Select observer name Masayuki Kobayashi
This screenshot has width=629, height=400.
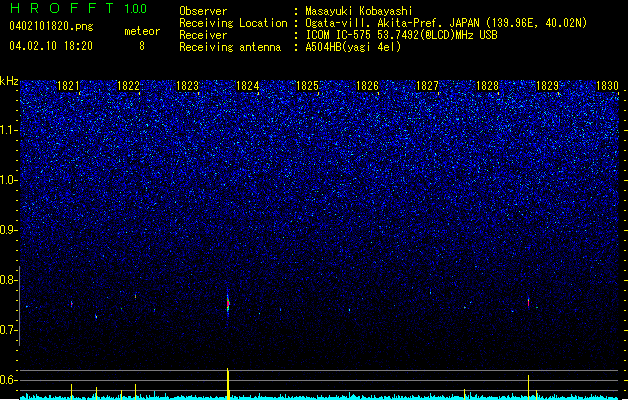359,11
